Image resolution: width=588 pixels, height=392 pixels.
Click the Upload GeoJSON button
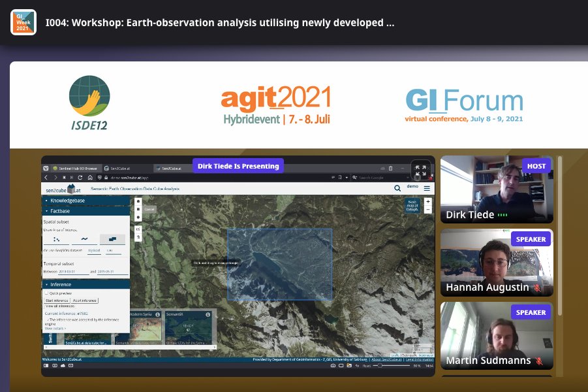pyautogui.click(x=94, y=250)
